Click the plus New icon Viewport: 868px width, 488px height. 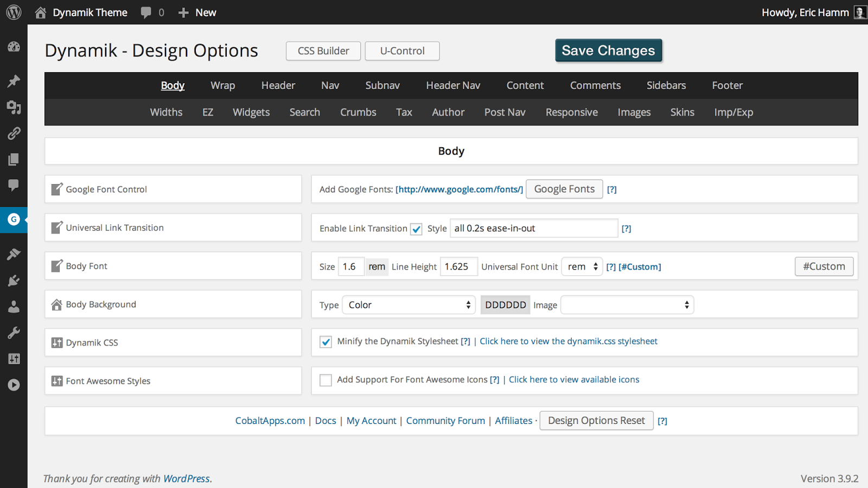coord(184,12)
